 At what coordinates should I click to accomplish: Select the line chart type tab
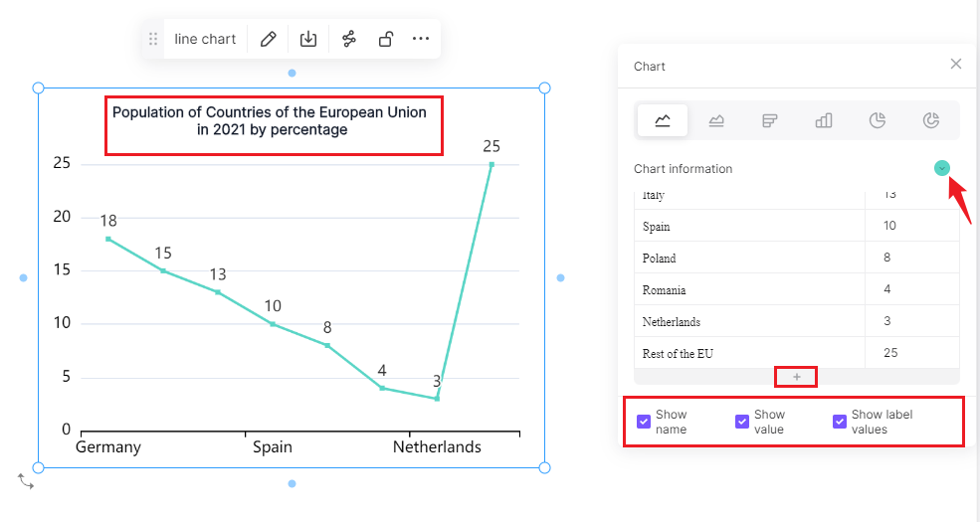click(x=663, y=120)
